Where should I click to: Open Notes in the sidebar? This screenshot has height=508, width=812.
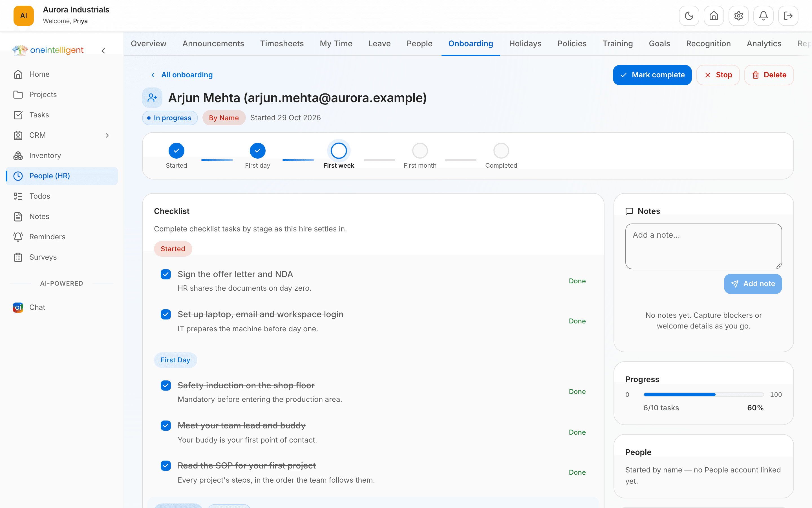[62, 216]
